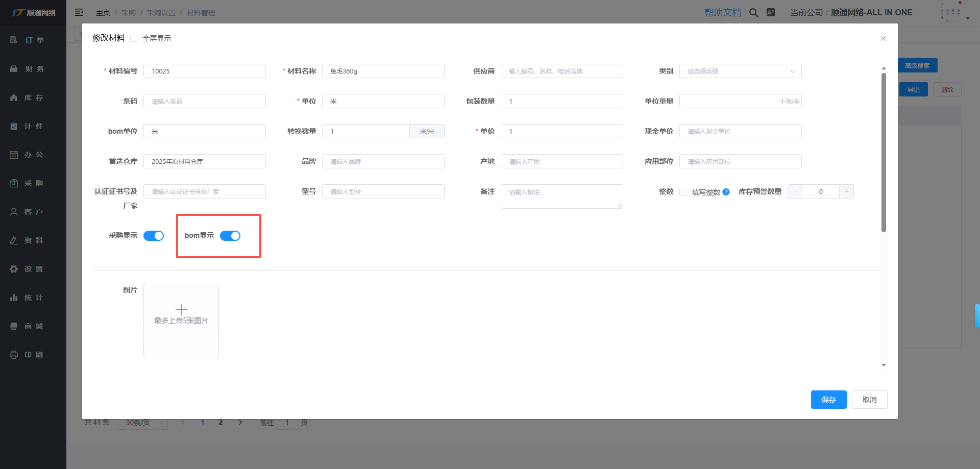This screenshot has height=469, width=980.
Task: Click the blue 保存 save button
Action: pos(828,400)
